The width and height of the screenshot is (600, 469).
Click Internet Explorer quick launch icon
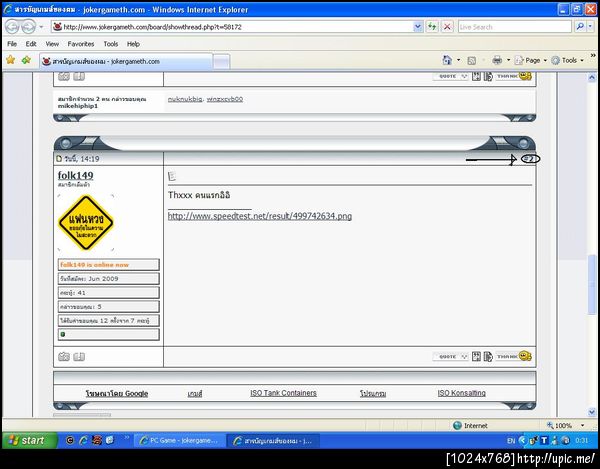(83, 441)
